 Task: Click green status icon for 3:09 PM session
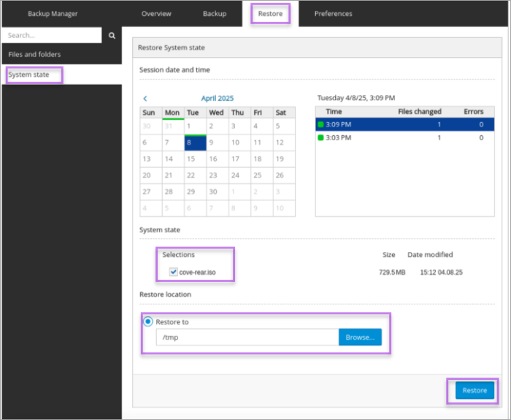(x=320, y=124)
